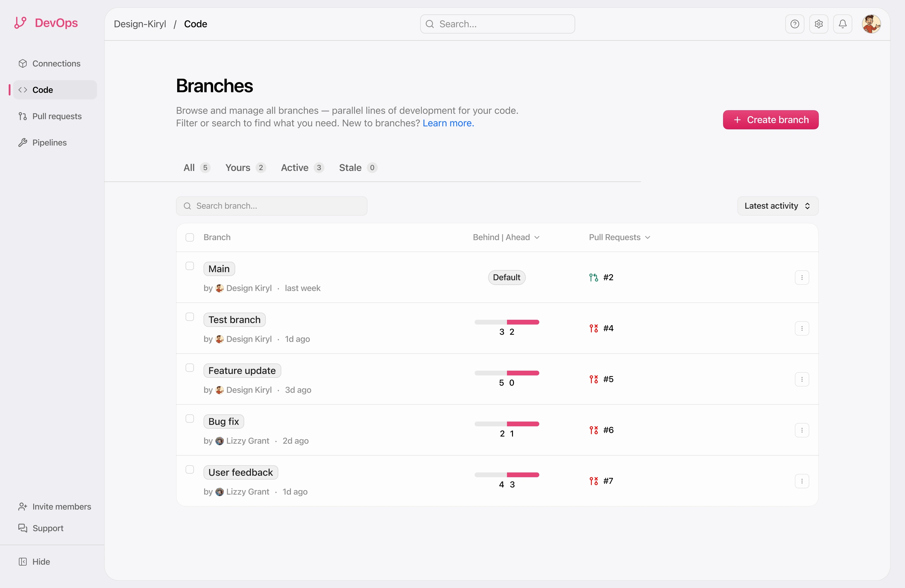The width and height of the screenshot is (905, 588).
Task: Select all branches with header checkbox
Action: pyautogui.click(x=190, y=237)
